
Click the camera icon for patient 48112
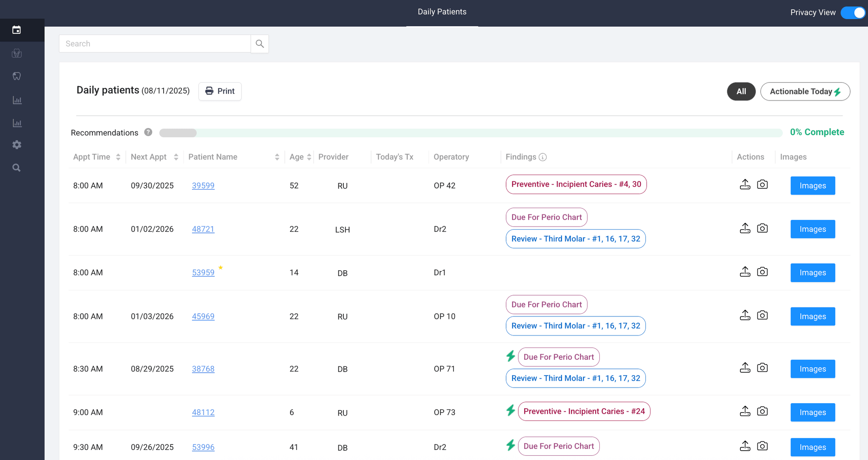[x=762, y=411]
